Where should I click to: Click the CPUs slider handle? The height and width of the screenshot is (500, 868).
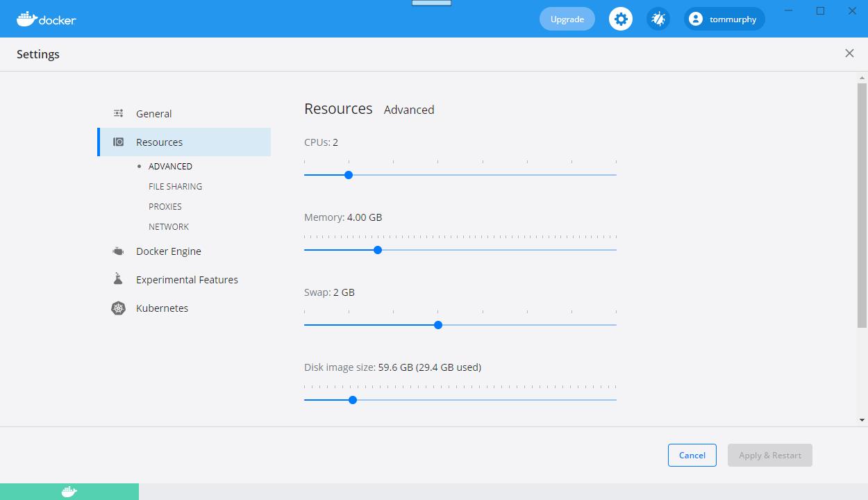point(349,175)
